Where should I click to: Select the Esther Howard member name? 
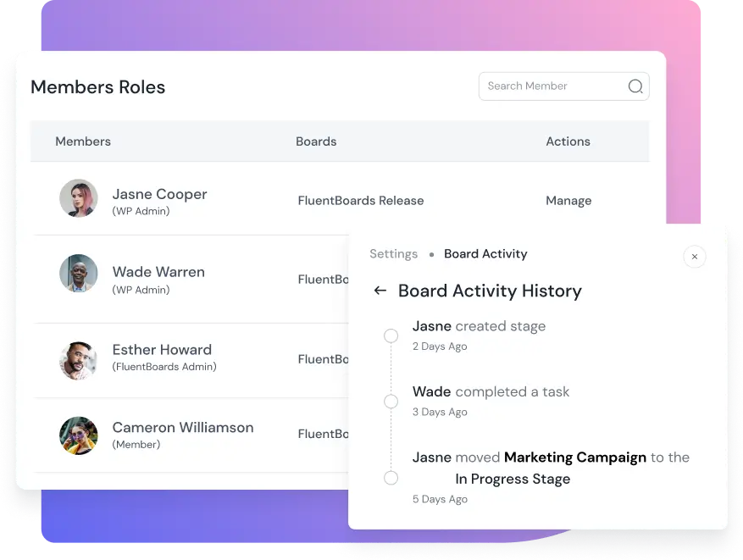[162, 350]
